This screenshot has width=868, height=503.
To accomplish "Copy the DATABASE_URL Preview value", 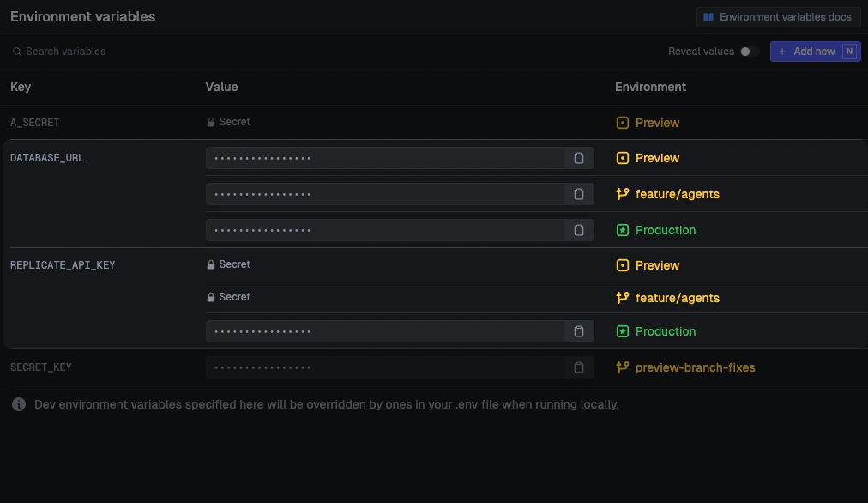I will click(579, 158).
